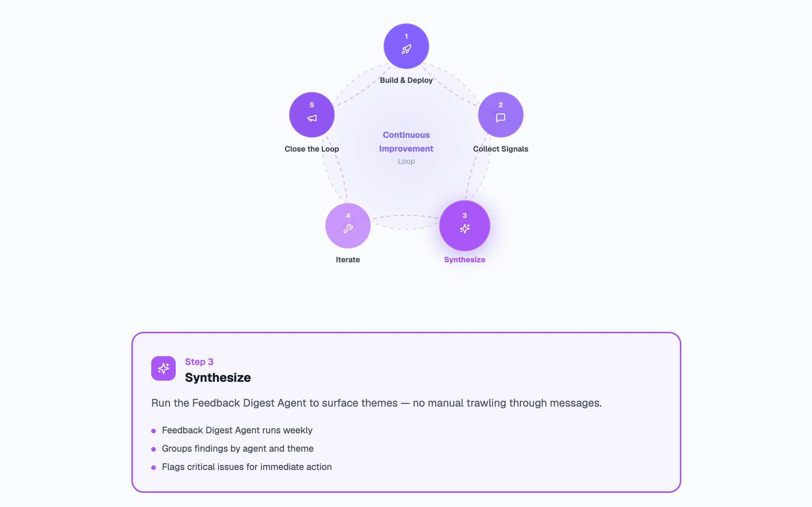Click the wrench icon on Iterate step
This screenshot has width=812, height=507.
(348, 229)
